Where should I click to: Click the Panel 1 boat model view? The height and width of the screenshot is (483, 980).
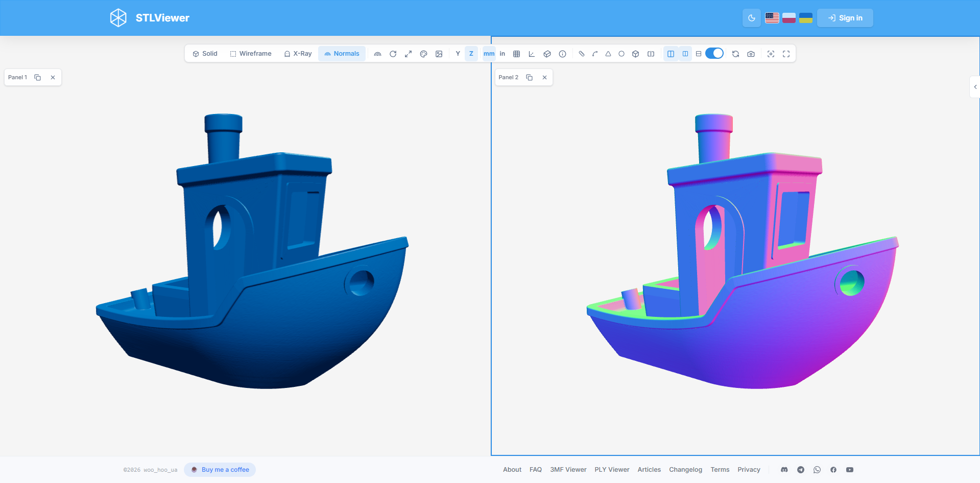coord(252,251)
